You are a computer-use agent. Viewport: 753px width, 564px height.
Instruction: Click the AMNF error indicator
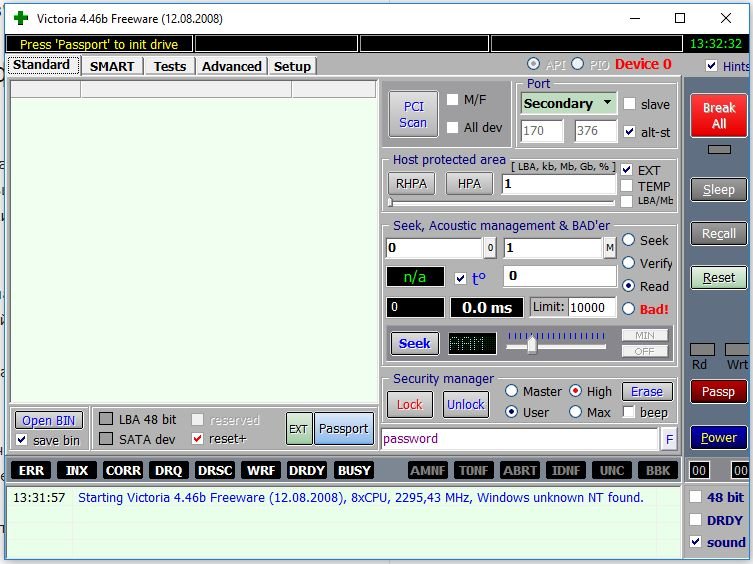coord(428,470)
